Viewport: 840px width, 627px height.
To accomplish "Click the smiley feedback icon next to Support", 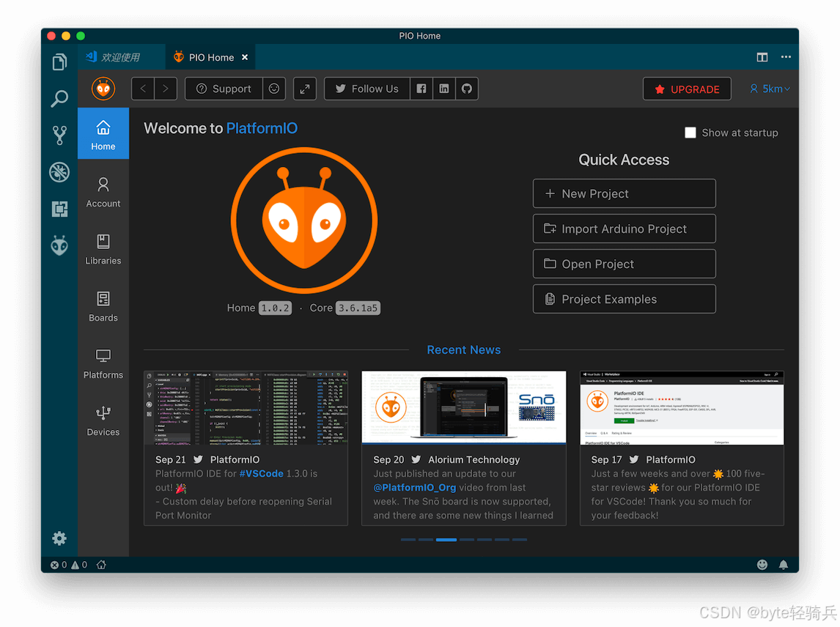I will 273,89.
